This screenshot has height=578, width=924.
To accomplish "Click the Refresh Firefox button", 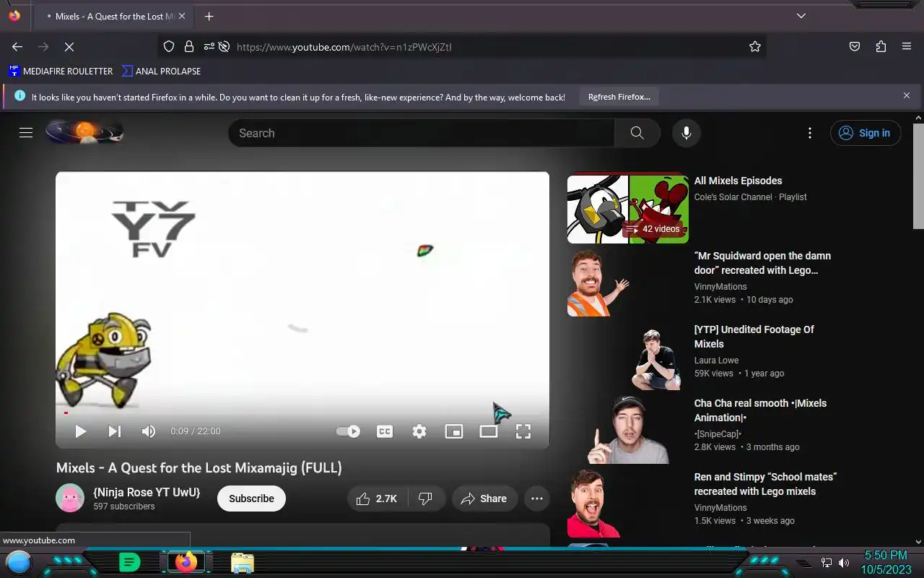I will point(619,97).
